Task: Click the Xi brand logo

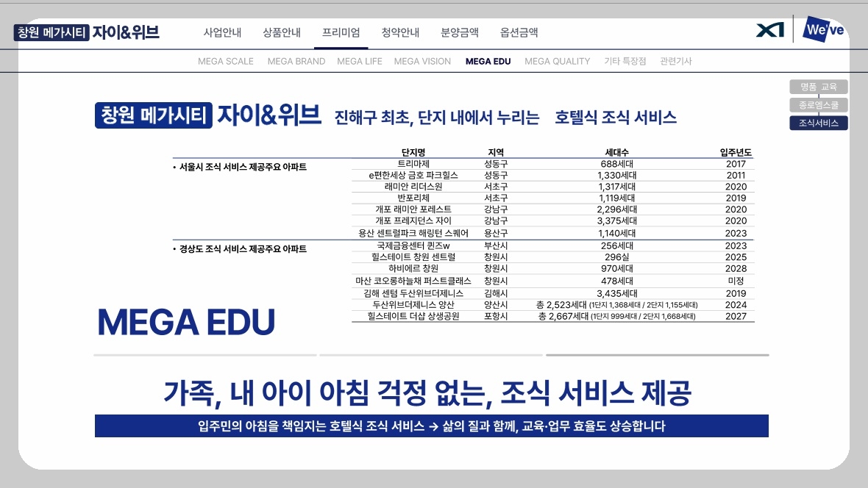Action: (x=770, y=30)
